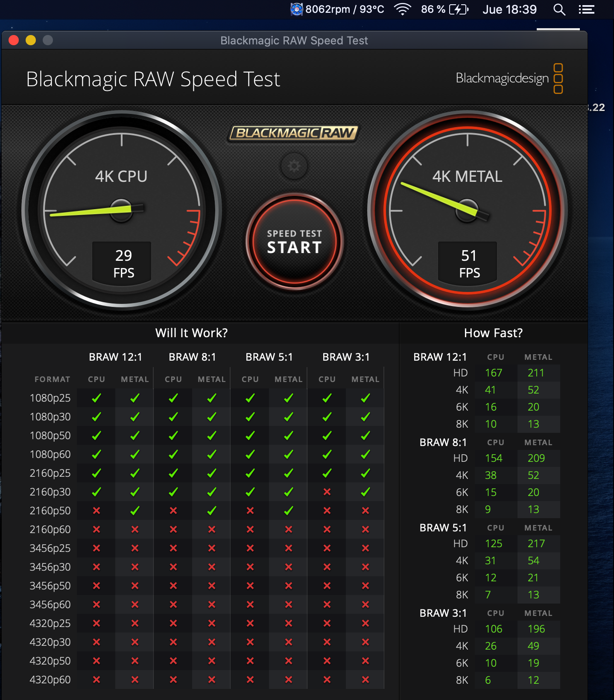This screenshot has height=700, width=614.
Task: Click the Blackmagicdesign logo
Action: pos(509,79)
